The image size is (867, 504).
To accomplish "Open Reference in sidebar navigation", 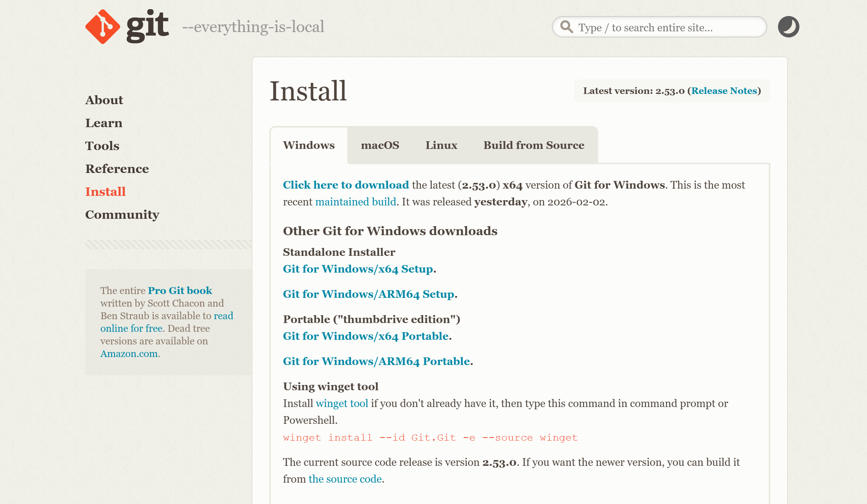I will [x=117, y=169].
